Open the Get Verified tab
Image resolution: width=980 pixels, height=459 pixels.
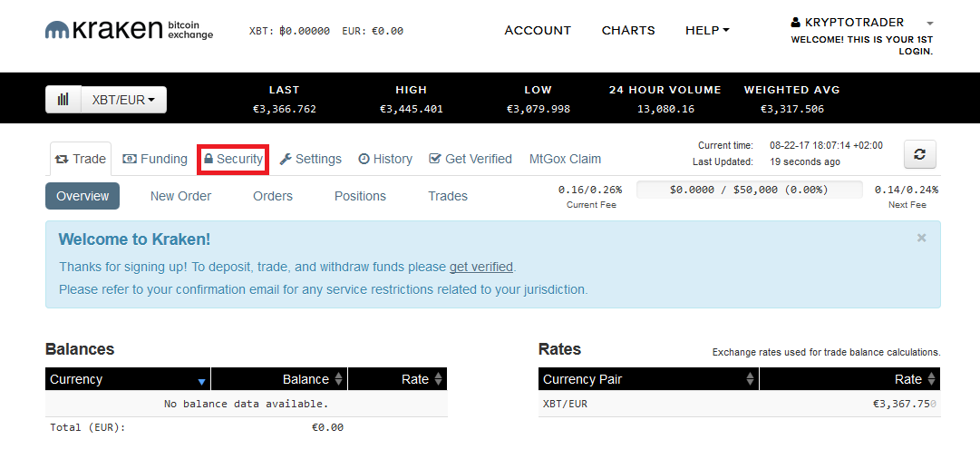click(x=470, y=159)
